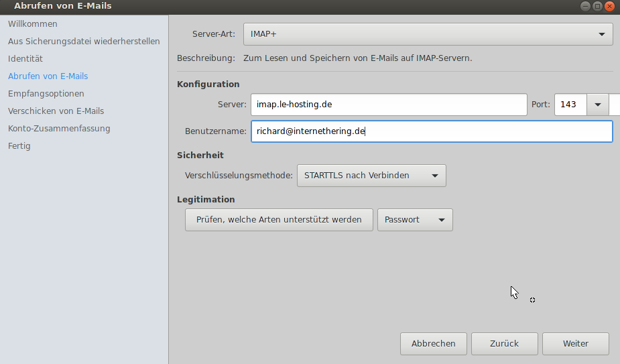The width and height of the screenshot is (620, 364).
Task: Go to the Identität step
Action: [25, 58]
